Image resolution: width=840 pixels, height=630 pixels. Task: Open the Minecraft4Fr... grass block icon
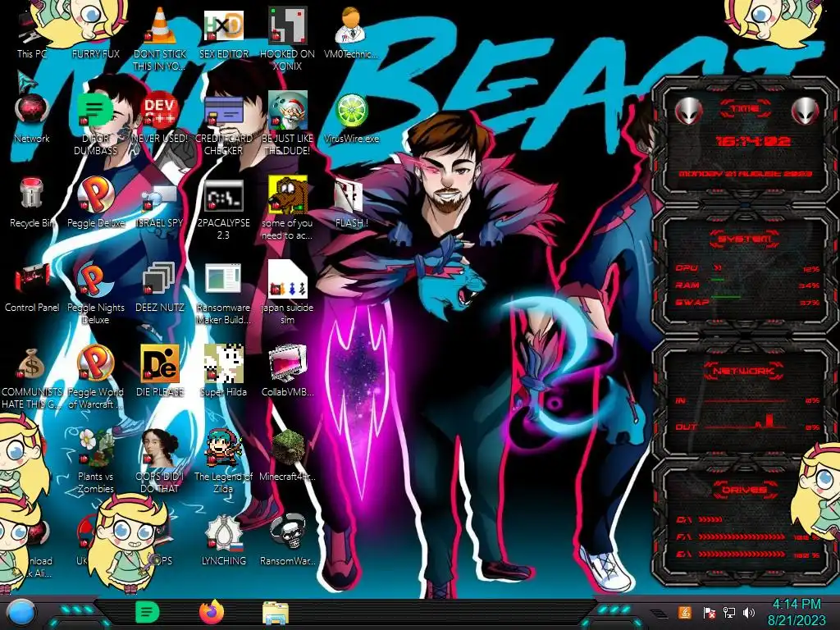coord(287,456)
